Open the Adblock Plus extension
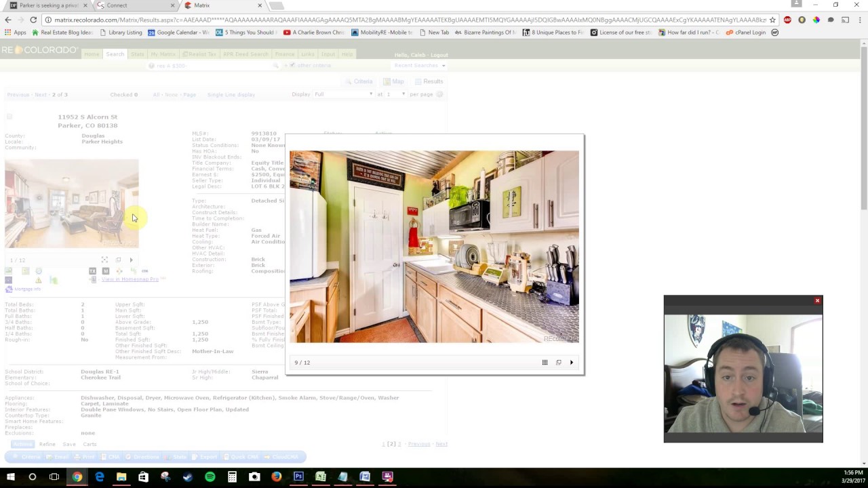Screen dimensions: 868x488 [x=787, y=20]
